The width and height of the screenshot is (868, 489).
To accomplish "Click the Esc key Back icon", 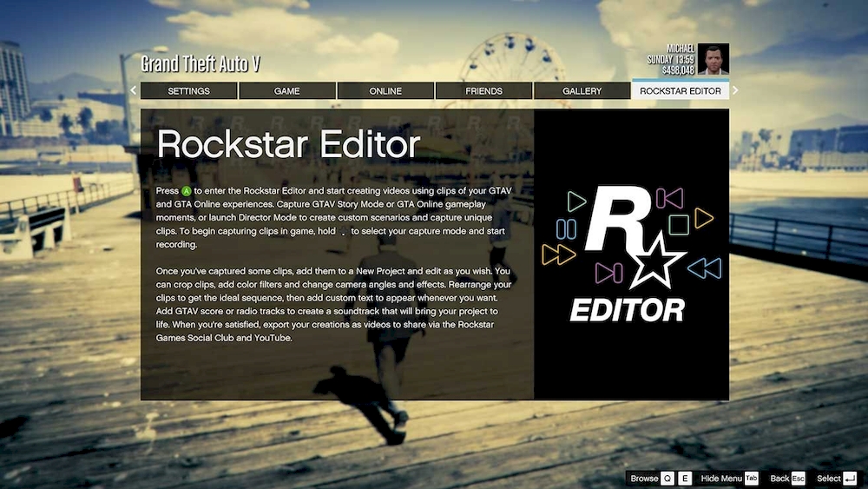I will click(x=799, y=479).
